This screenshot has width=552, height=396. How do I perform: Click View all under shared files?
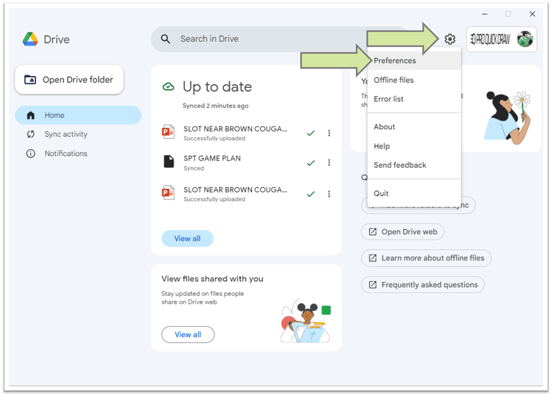click(188, 334)
